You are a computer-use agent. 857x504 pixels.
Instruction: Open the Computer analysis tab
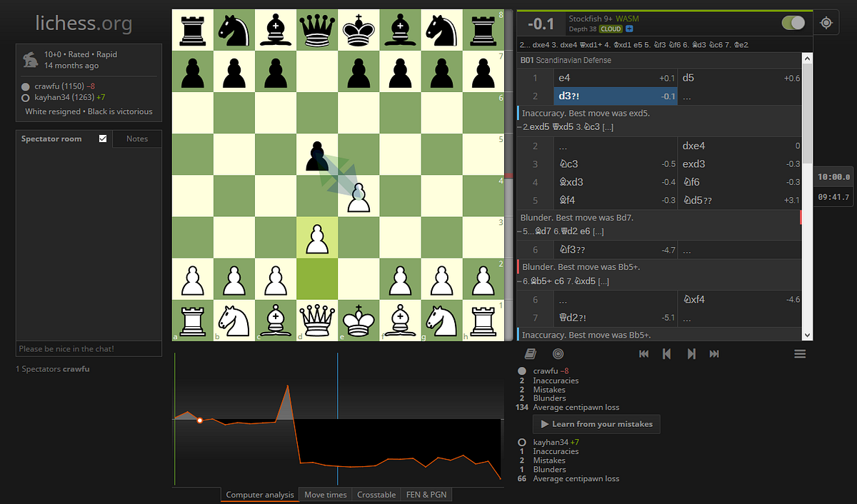[x=260, y=495]
